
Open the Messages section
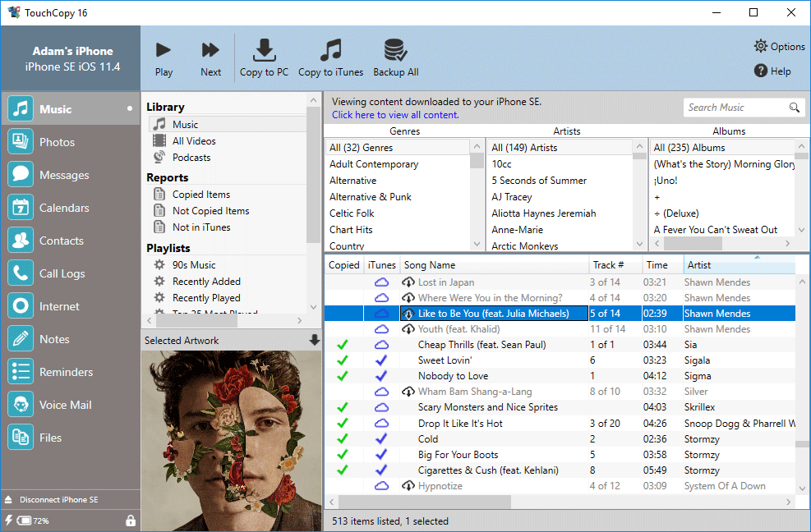(x=71, y=175)
